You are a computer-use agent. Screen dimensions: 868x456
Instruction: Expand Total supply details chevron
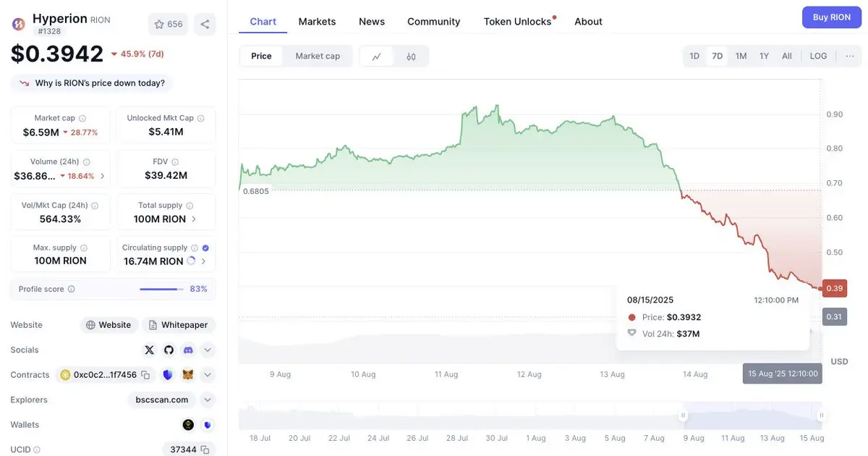click(x=194, y=219)
